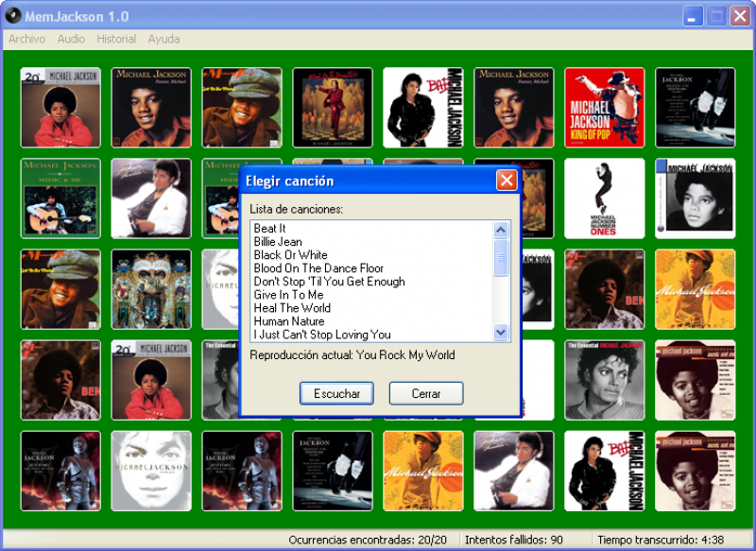
Task: Click the Escuchar button
Action: tap(336, 393)
